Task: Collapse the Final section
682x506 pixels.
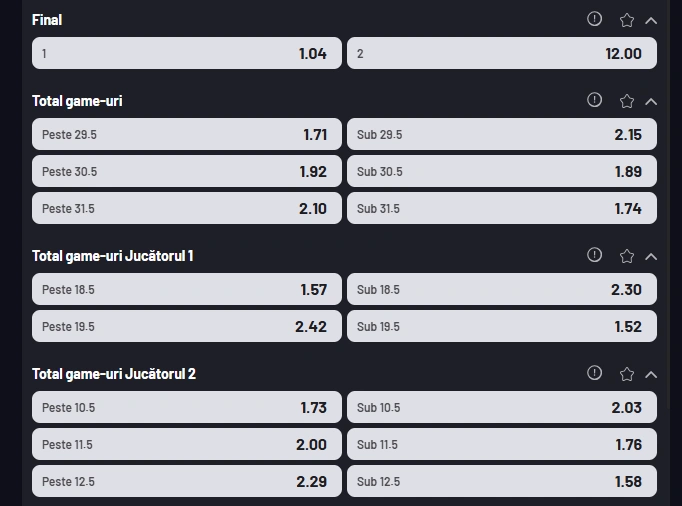Action: click(x=651, y=20)
